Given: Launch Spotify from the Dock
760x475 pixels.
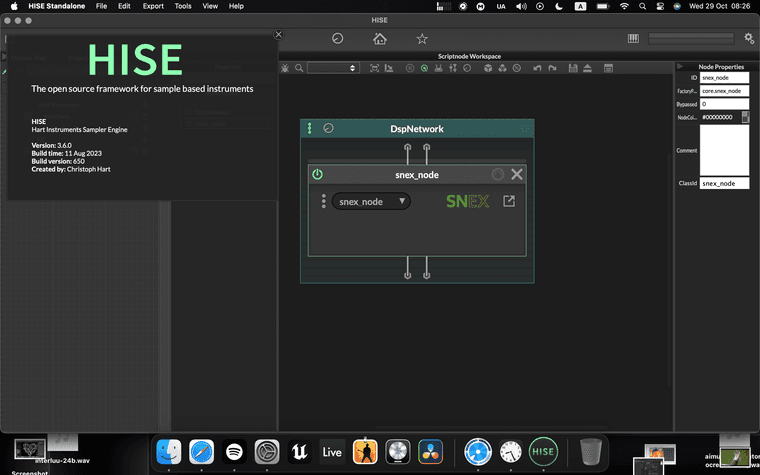Looking at the screenshot, I should pos(235,452).
